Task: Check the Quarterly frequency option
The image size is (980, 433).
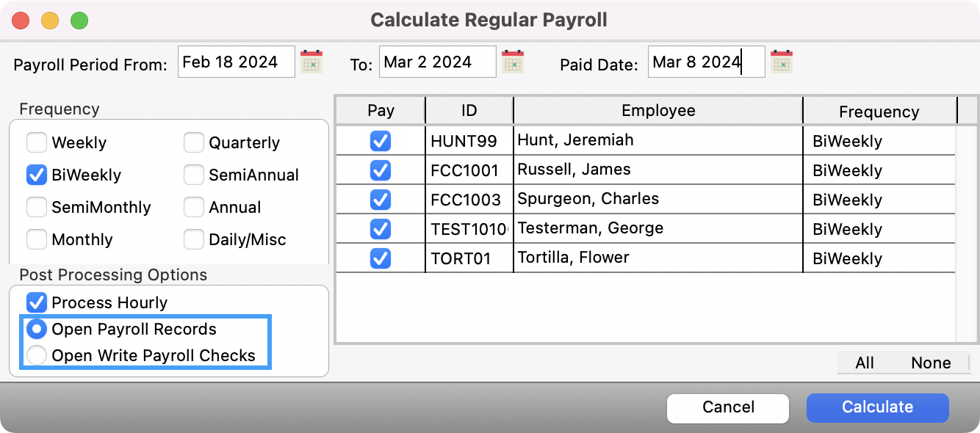Action: tap(194, 142)
